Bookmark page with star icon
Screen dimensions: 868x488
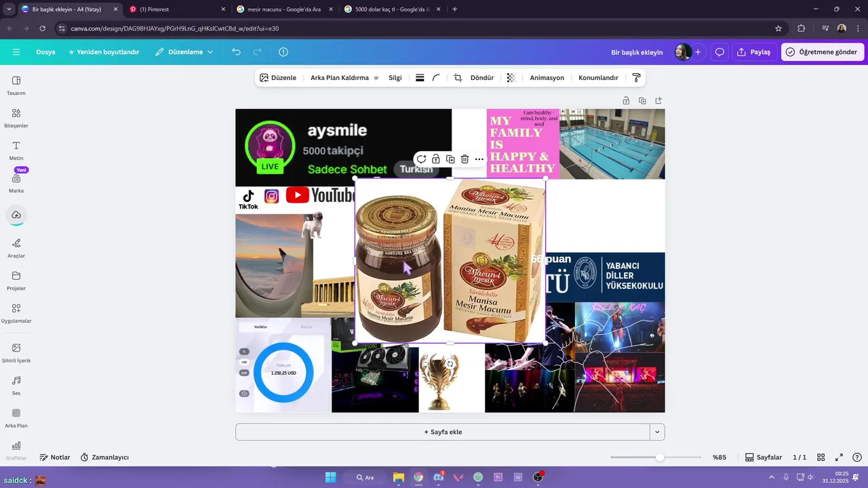[x=778, y=28]
